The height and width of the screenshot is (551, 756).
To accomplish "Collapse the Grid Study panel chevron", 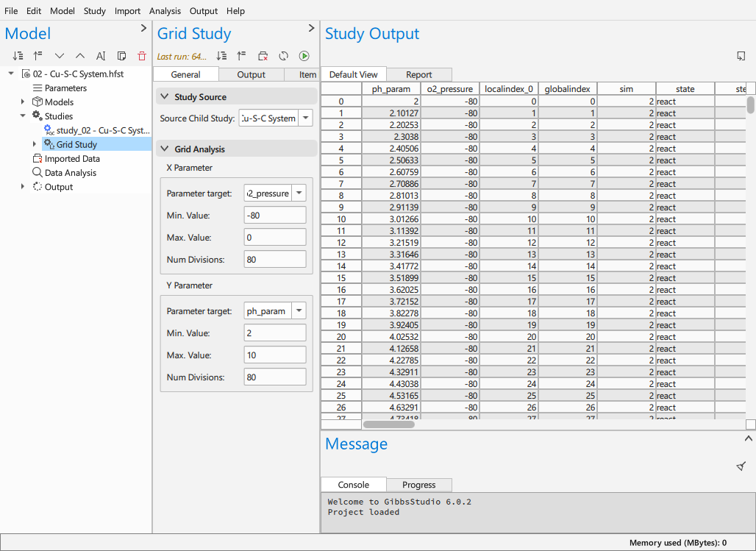I will 312,29.
